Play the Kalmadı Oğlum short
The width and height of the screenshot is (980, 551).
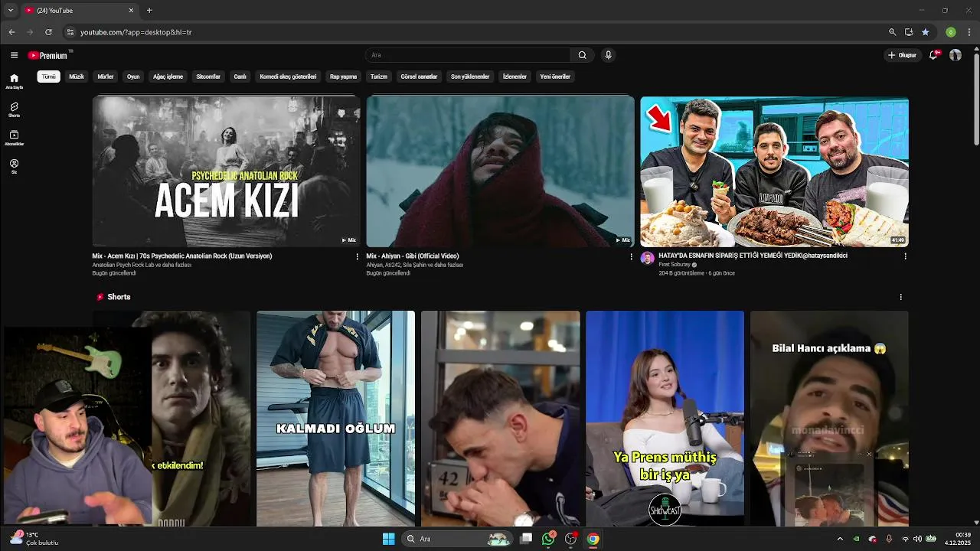[335, 419]
